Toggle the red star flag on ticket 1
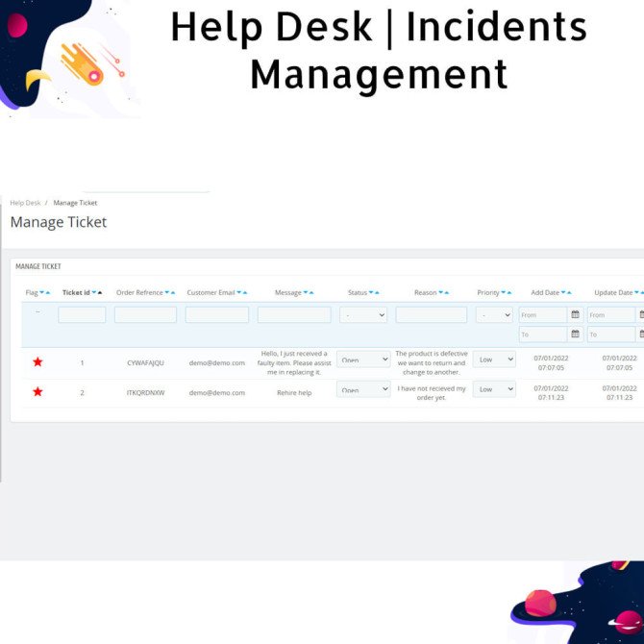This screenshot has width=644, height=644. pos(37,361)
